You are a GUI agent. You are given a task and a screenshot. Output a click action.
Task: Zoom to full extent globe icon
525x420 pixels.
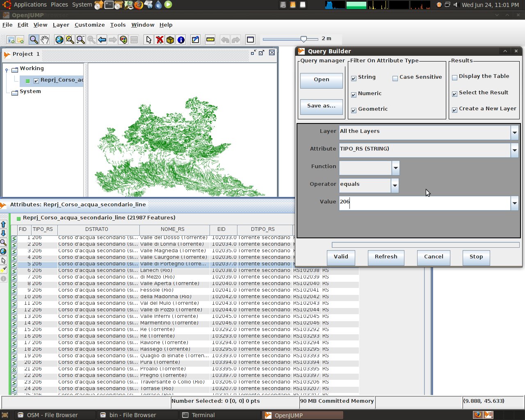click(59, 39)
